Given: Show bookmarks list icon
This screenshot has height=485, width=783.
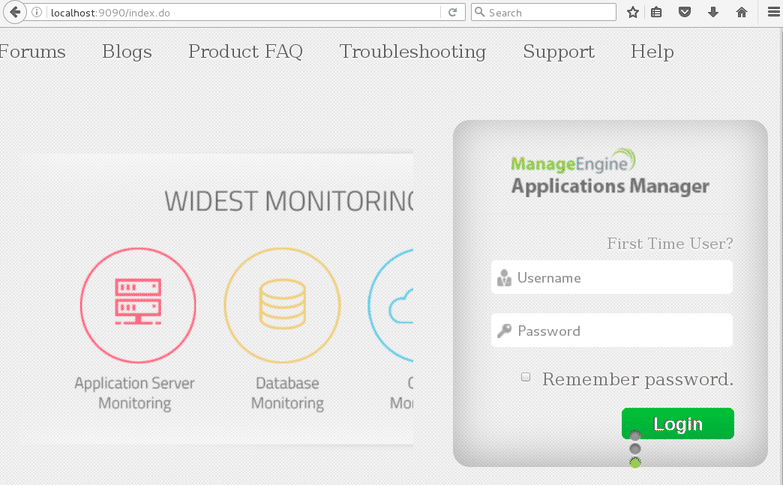Looking at the screenshot, I should click(x=656, y=12).
